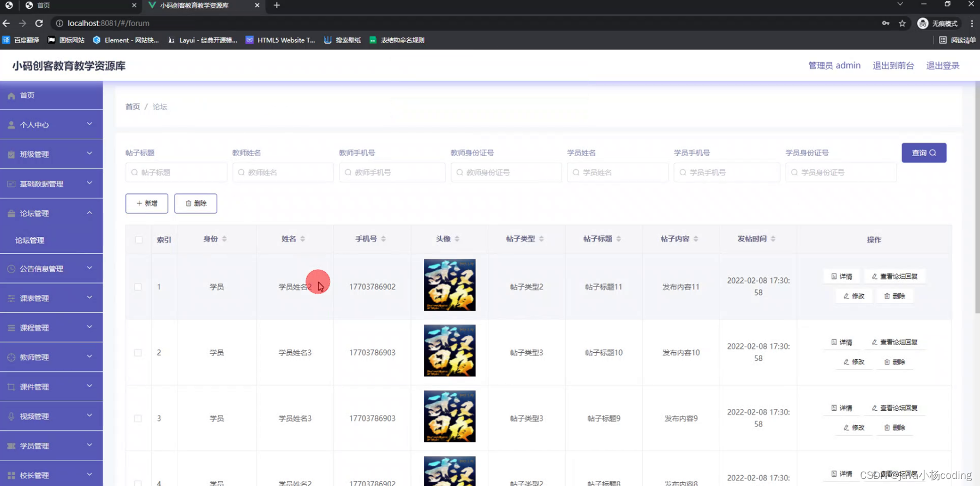Click 首页 in the breadcrumb

[133, 106]
